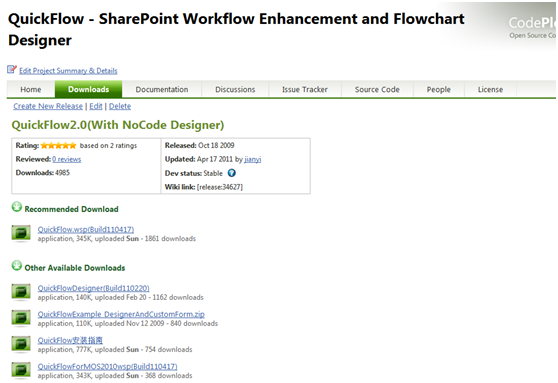Select the Downloads tab
Screen dimensions: 558x383
tap(89, 89)
